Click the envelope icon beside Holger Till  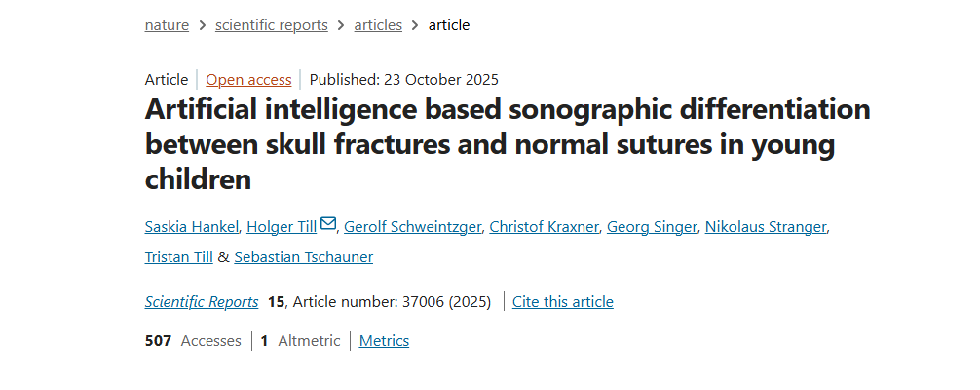tap(328, 224)
